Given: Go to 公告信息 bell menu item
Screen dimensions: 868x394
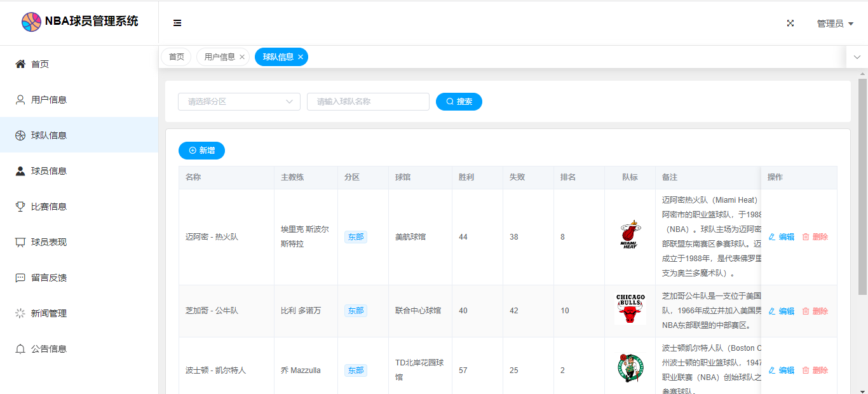Looking at the screenshot, I should click(49, 349).
